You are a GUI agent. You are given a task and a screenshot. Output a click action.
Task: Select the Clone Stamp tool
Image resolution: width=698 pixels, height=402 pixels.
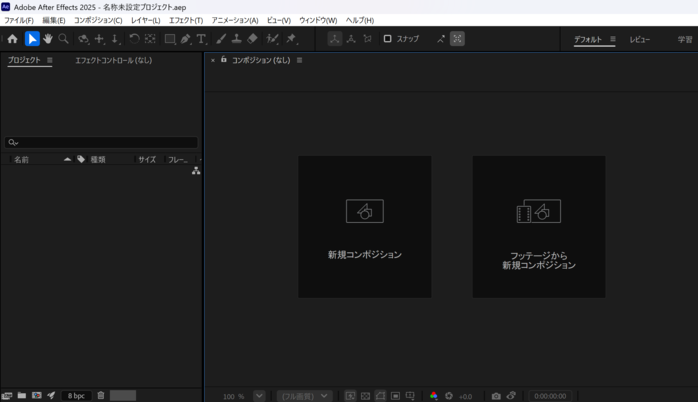(x=236, y=39)
